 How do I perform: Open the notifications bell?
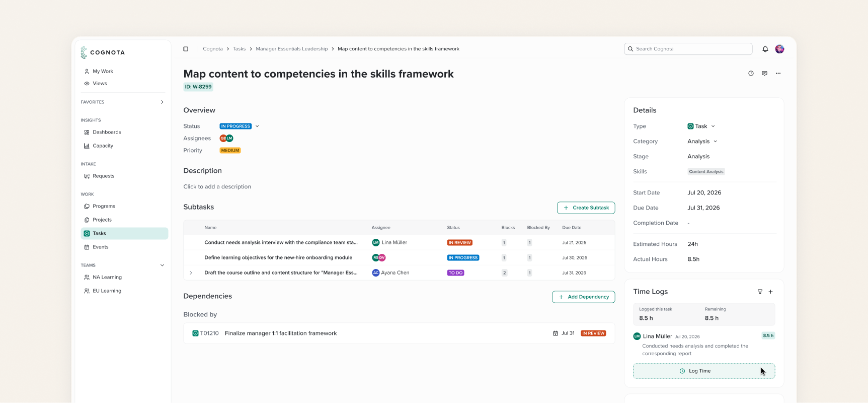[765, 49]
